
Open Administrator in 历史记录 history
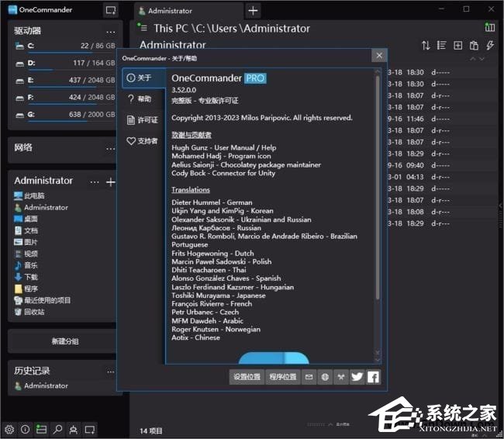41,385
